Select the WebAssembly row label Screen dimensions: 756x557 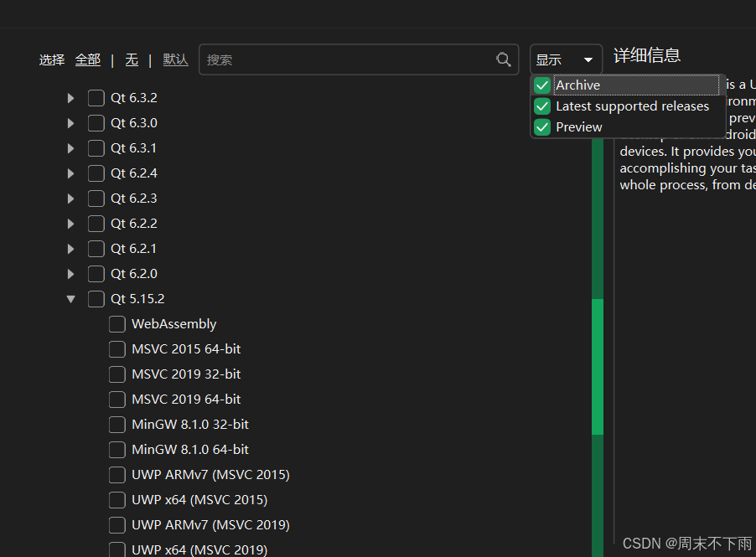pyautogui.click(x=174, y=324)
